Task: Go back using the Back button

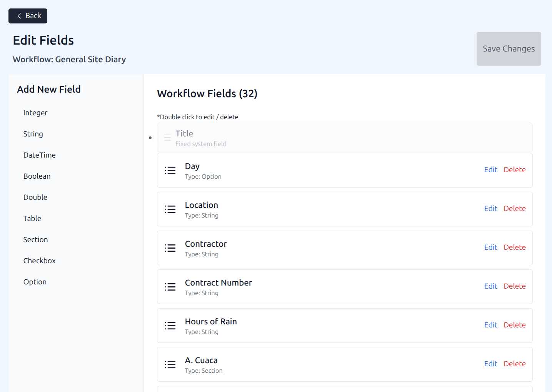Action: pos(28,16)
